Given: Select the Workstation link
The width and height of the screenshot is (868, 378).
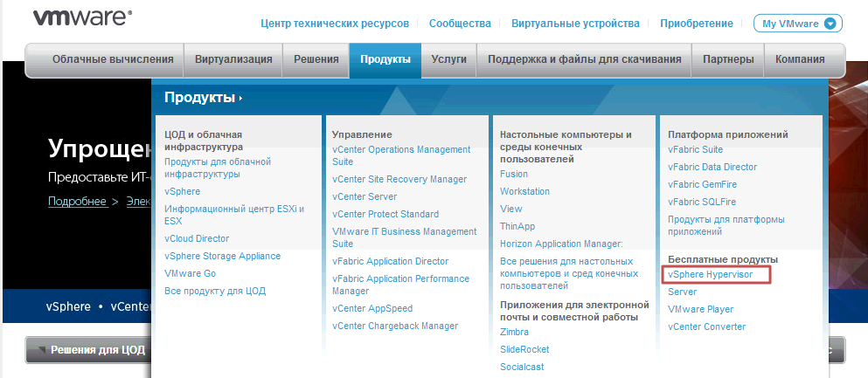Looking at the screenshot, I should tap(524, 192).
